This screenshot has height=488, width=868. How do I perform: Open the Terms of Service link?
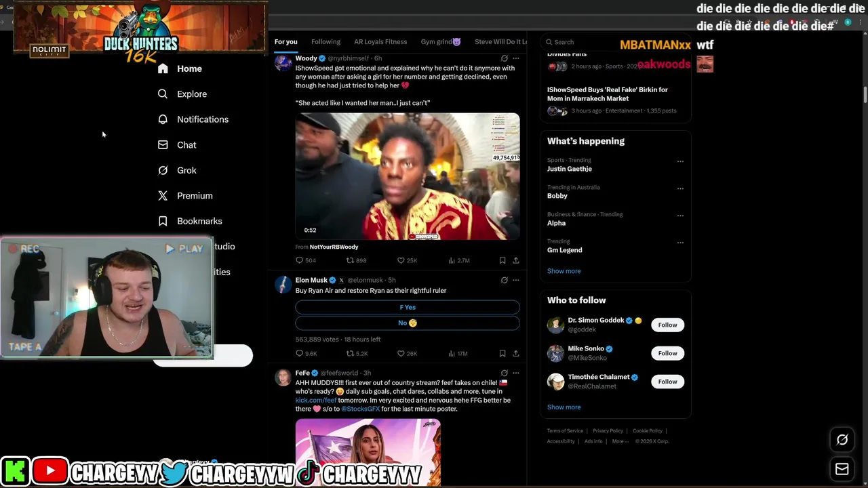point(565,431)
